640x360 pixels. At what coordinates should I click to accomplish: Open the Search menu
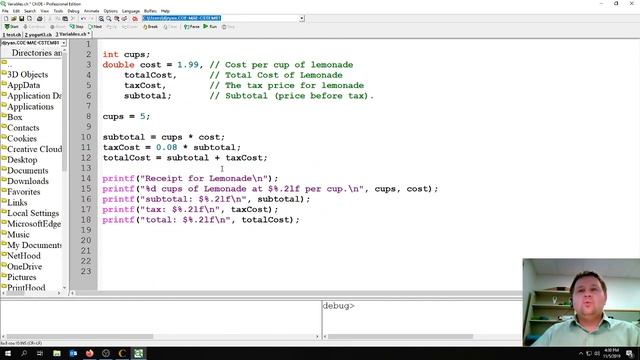tap(30, 11)
